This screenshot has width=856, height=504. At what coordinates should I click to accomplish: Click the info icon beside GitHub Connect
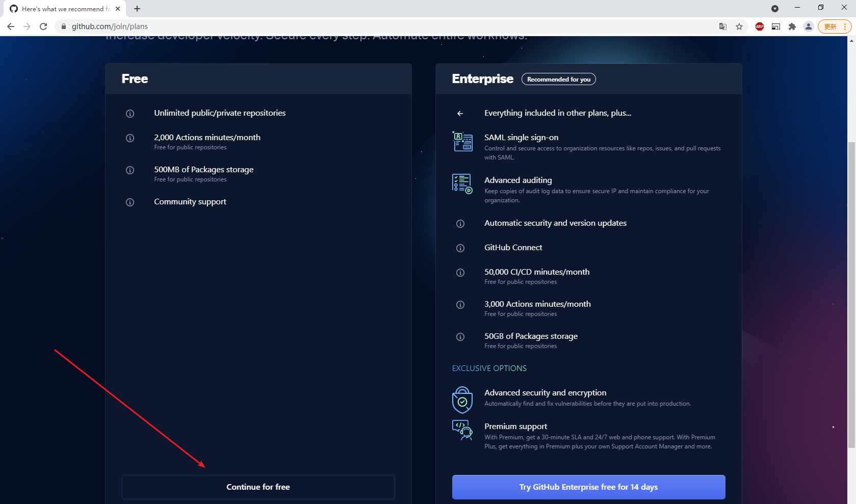pos(460,248)
